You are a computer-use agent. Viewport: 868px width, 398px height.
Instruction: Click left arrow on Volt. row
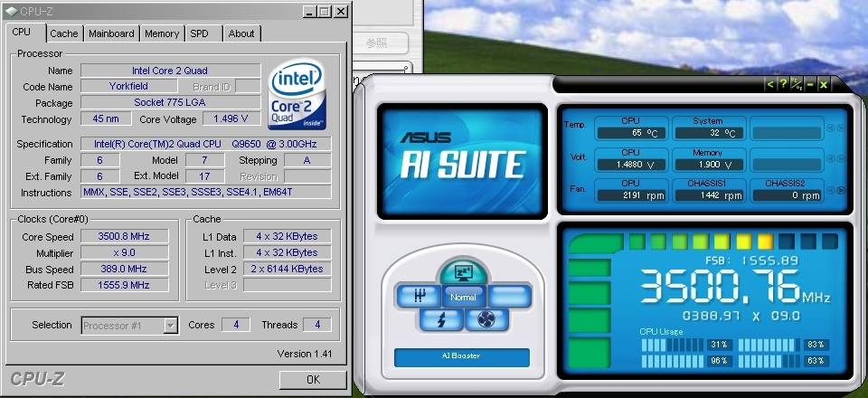[x=830, y=159]
